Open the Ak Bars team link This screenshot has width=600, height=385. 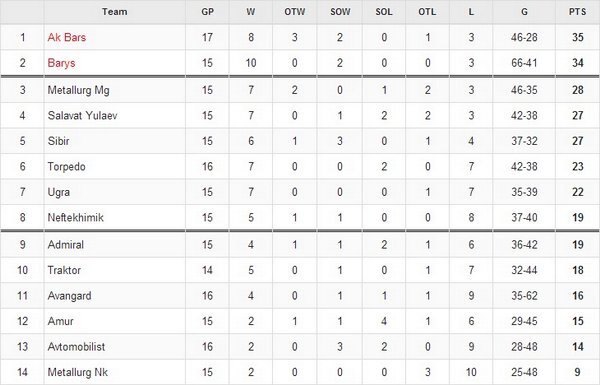(x=67, y=37)
